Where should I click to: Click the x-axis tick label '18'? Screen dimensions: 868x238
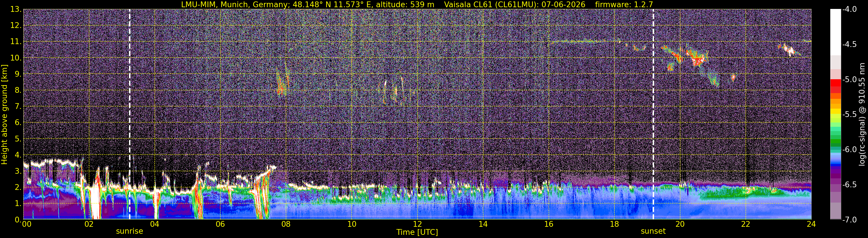[614, 224]
